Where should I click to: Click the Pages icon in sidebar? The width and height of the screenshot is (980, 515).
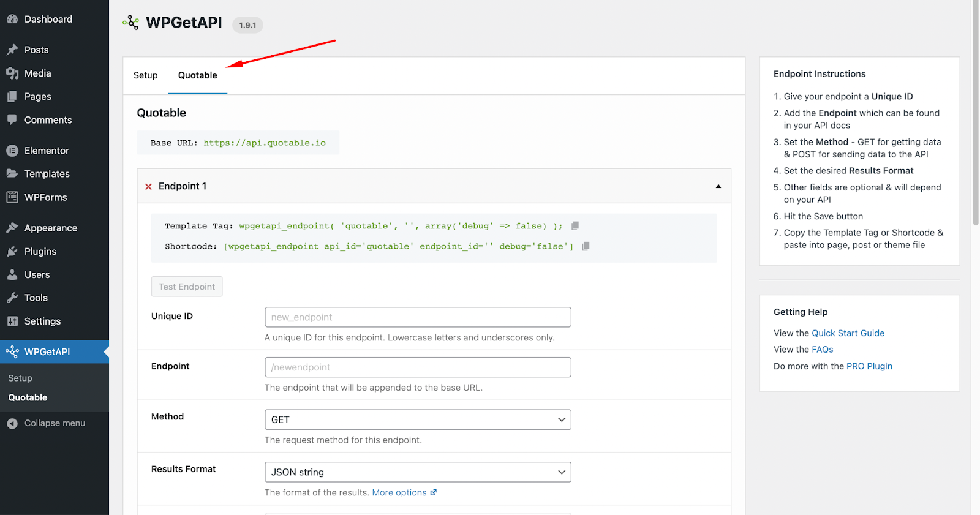pyautogui.click(x=12, y=97)
